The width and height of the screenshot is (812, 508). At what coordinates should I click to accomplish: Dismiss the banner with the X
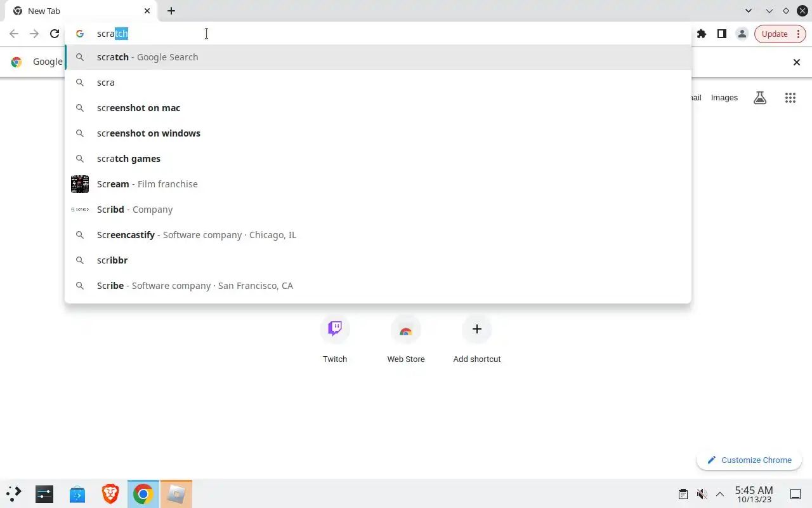[x=797, y=62]
